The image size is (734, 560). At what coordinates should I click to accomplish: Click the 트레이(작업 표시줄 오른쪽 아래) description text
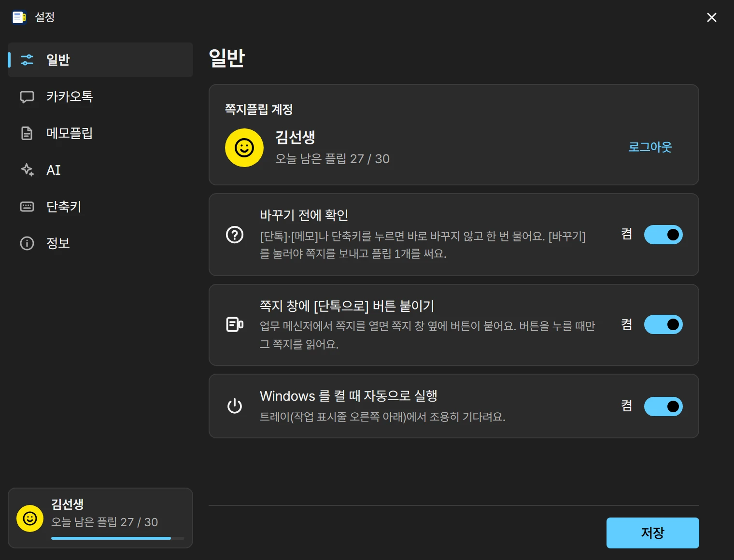tap(382, 417)
